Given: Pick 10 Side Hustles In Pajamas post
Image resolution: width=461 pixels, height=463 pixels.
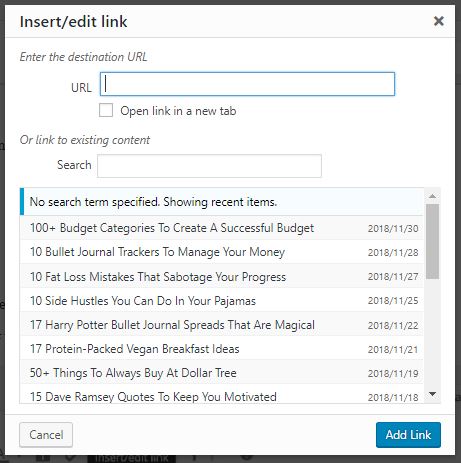Looking at the screenshot, I should click(222, 300).
